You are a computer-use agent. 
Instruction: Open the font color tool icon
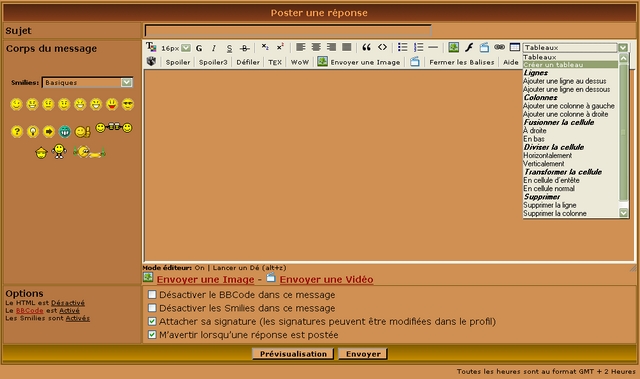pos(151,47)
